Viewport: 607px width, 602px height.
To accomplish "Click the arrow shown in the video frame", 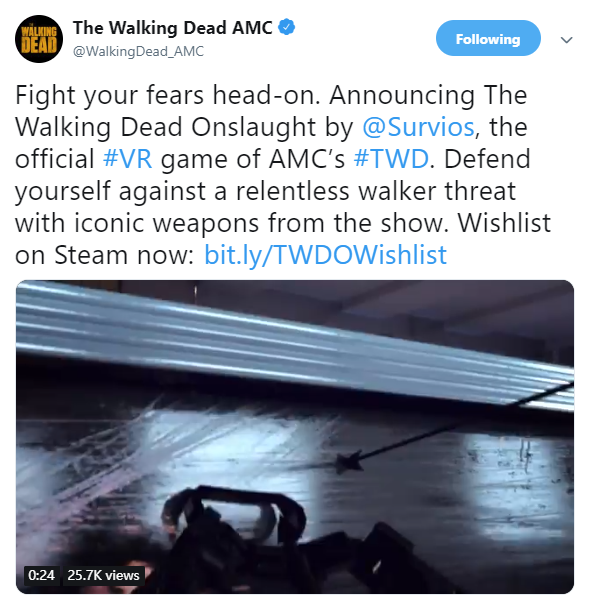I will coord(453,428).
